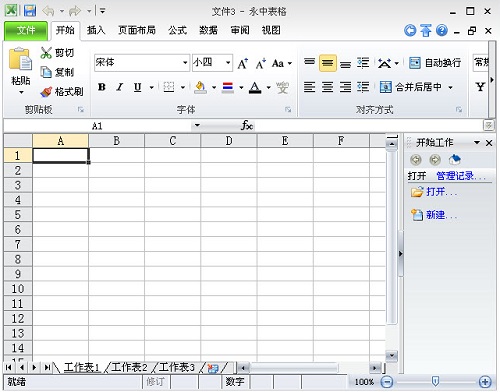Undo the last action
This screenshot has height=392, width=500.
click(48, 11)
